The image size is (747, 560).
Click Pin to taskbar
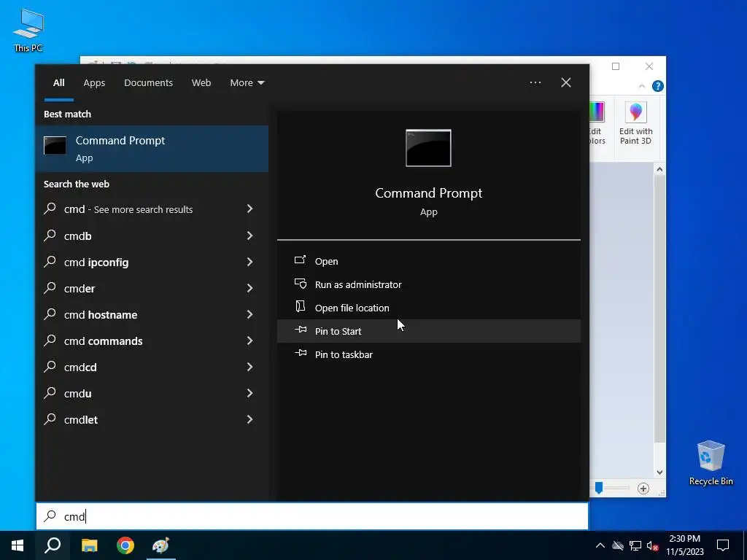[x=429, y=354]
